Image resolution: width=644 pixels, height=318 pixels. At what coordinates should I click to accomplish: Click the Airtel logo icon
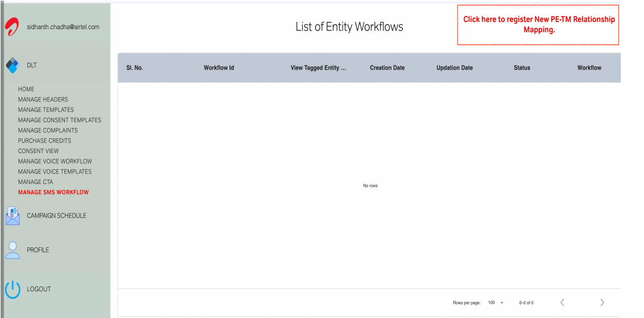(12, 27)
